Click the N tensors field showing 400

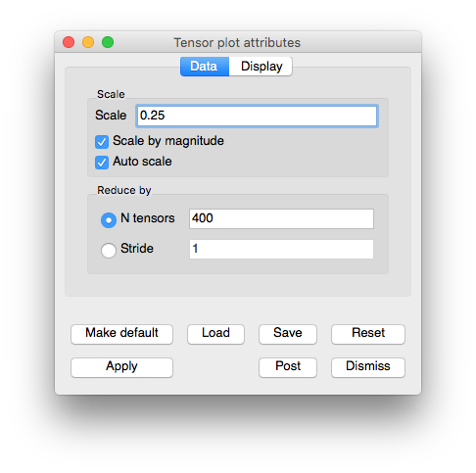coord(281,218)
